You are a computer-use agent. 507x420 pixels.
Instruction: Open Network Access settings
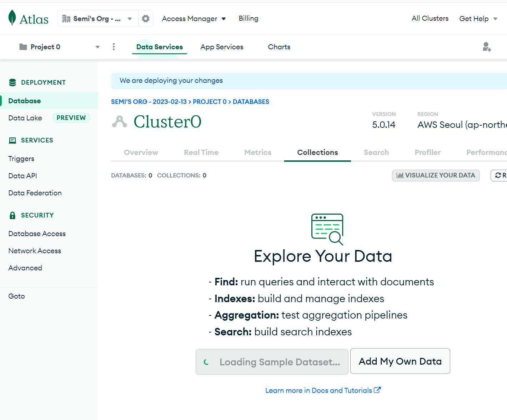pos(35,251)
